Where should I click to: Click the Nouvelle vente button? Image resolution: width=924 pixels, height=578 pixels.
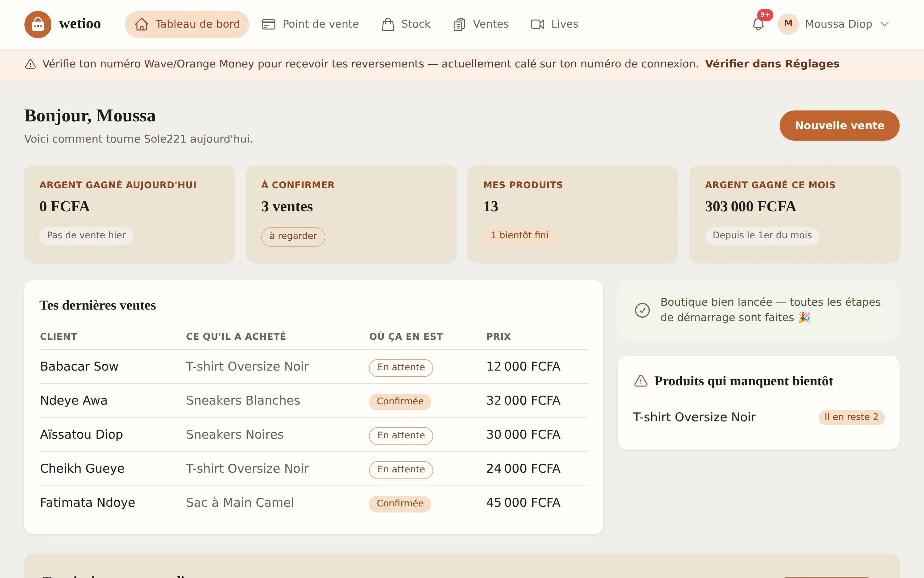point(839,125)
